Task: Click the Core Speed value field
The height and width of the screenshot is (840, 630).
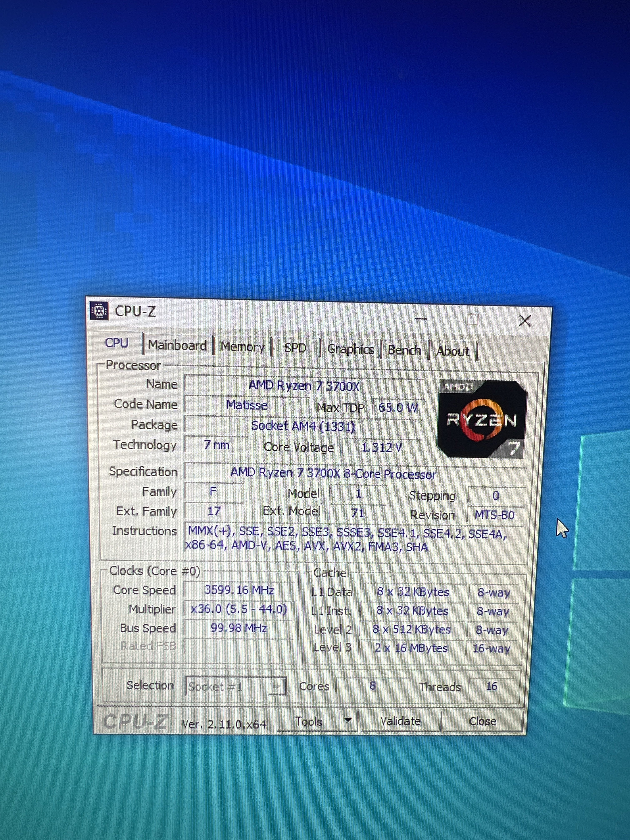Action: pyautogui.click(x=239, y=590)
